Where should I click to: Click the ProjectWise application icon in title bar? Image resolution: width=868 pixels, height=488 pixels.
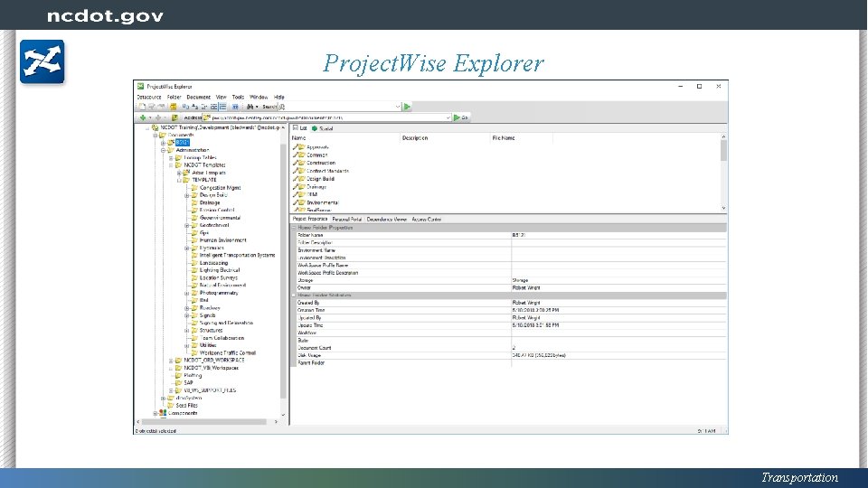[141, 87]
